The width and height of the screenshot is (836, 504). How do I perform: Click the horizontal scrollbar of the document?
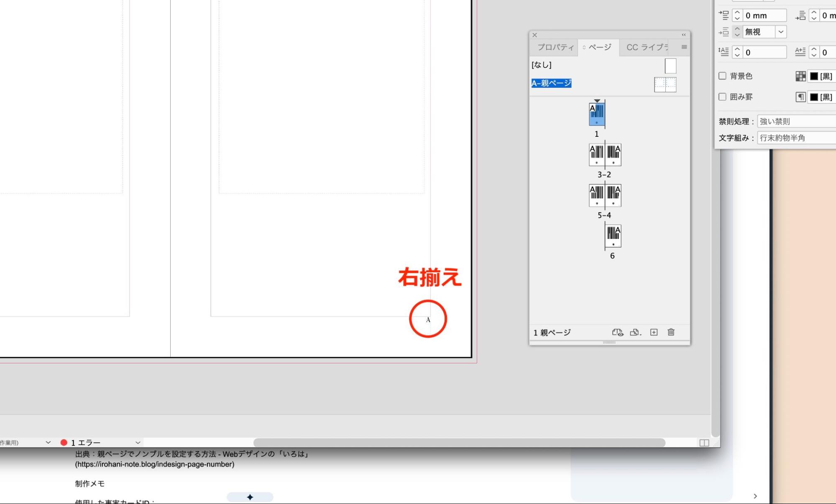[x=459, y=443]
